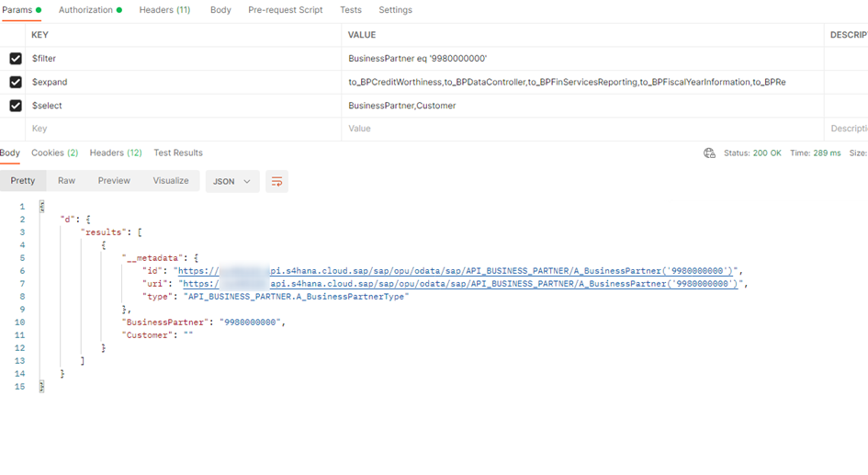
Task: Click the wrap lines icon beside JSON
Action: coord(276,182)
